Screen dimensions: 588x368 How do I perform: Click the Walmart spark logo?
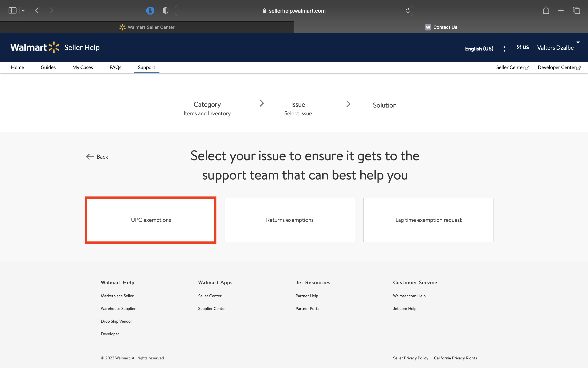54,47
